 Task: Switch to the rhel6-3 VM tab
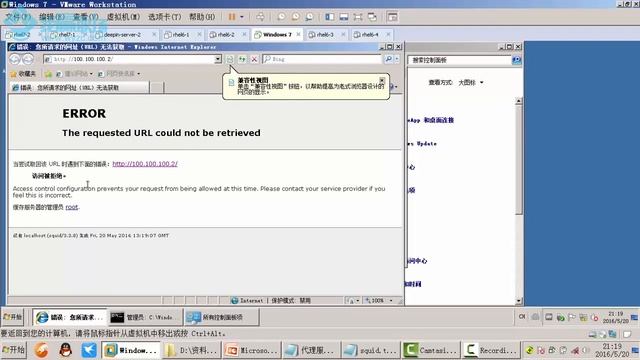(324, 35)
